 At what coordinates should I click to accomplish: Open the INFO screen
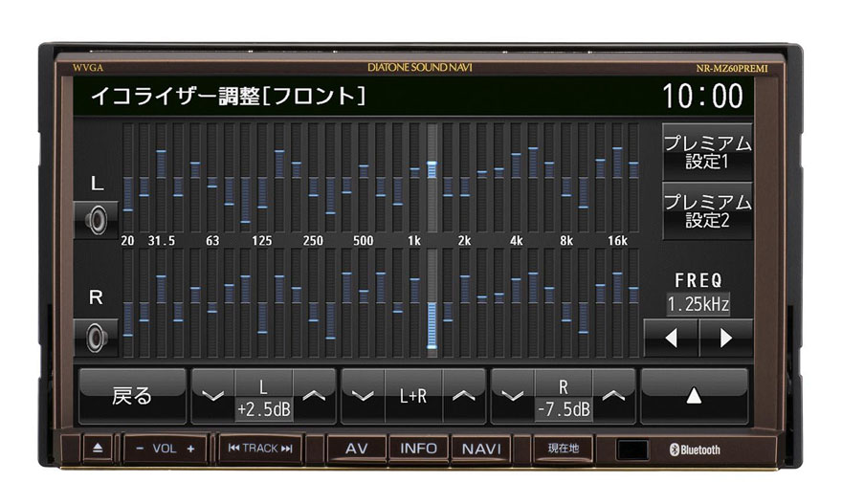pyautogui.click(x=418, y=449)
